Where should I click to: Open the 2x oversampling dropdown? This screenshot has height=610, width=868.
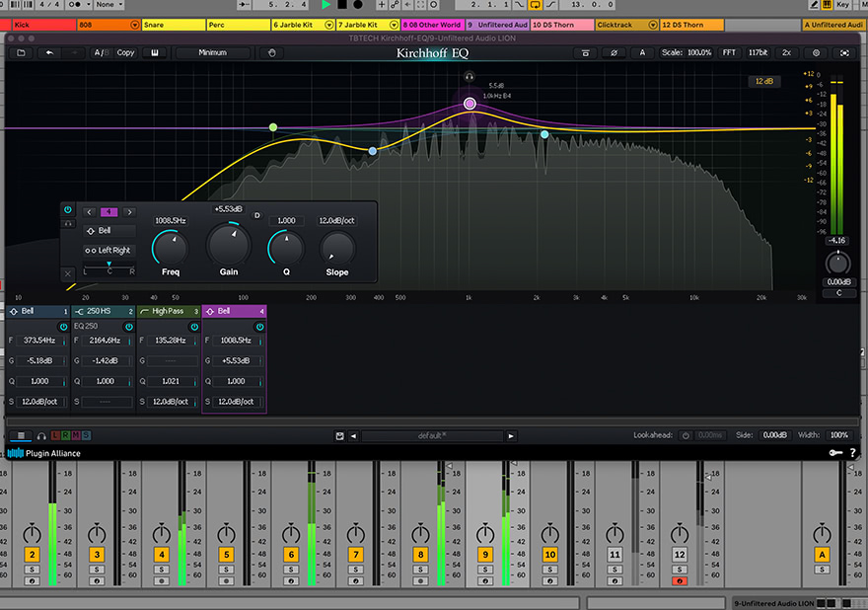click(787, 52)
